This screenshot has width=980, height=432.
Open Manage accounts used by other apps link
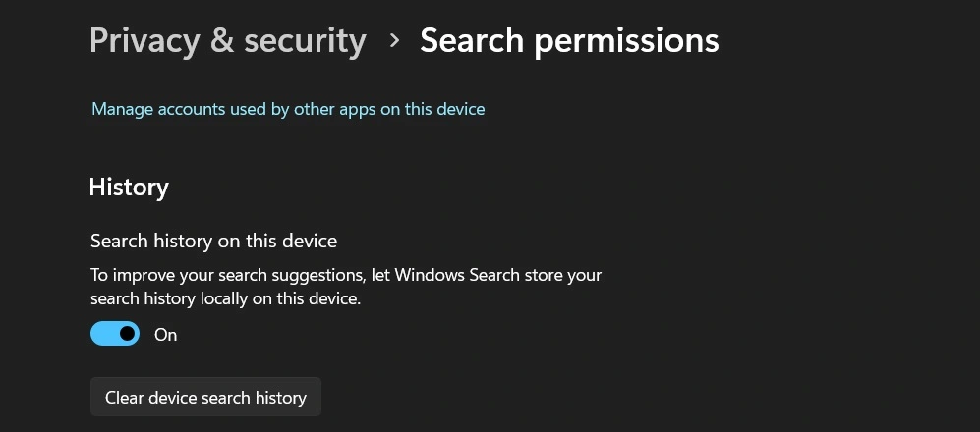point(288,109)
